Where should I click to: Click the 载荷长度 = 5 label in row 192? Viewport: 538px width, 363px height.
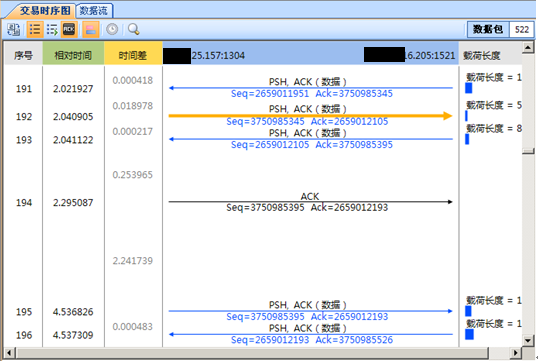click(x=494, y=105)
